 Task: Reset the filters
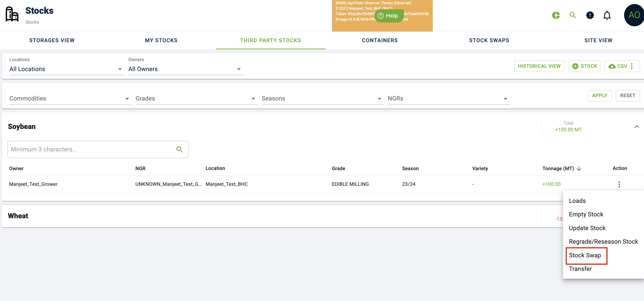click(x=627, y=96)
